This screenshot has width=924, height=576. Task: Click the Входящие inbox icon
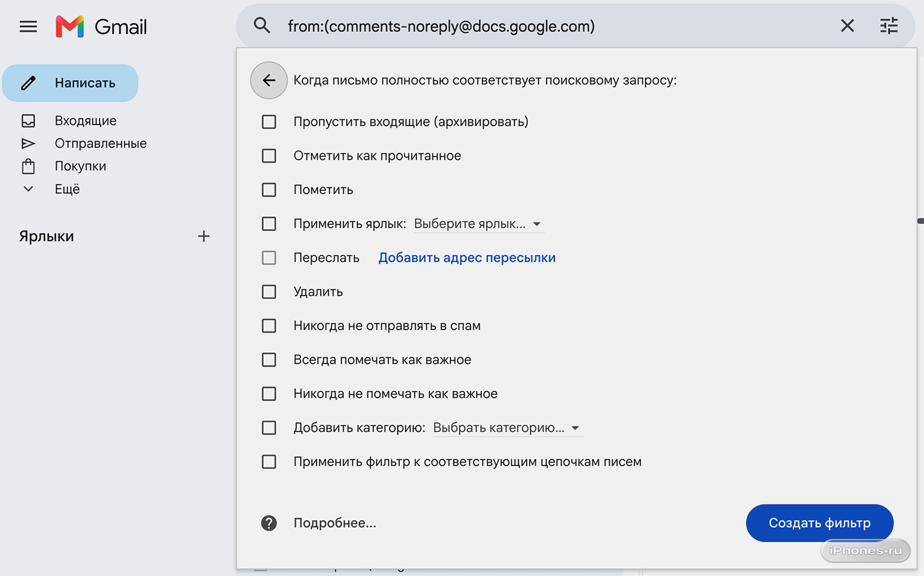tap(28, 121)
